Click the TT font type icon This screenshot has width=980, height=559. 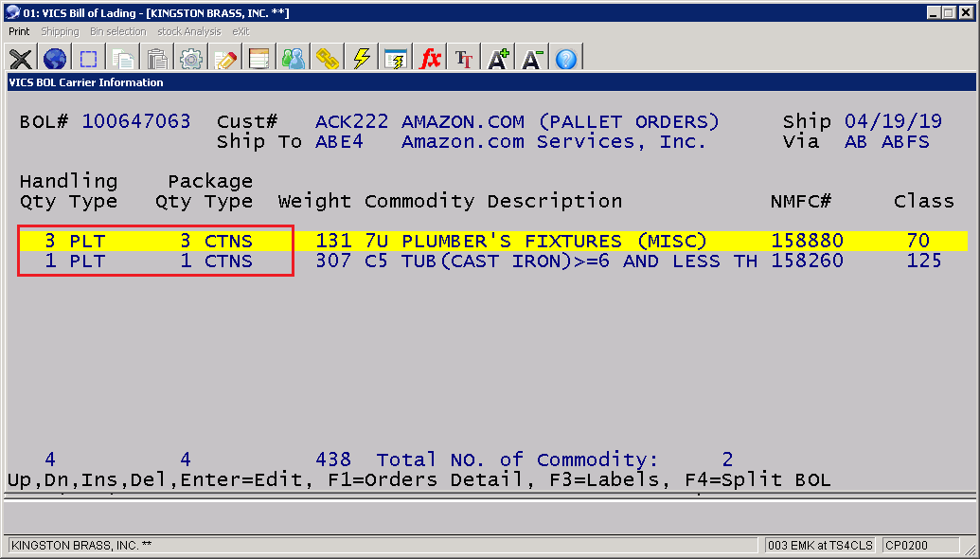click(464, 59)
